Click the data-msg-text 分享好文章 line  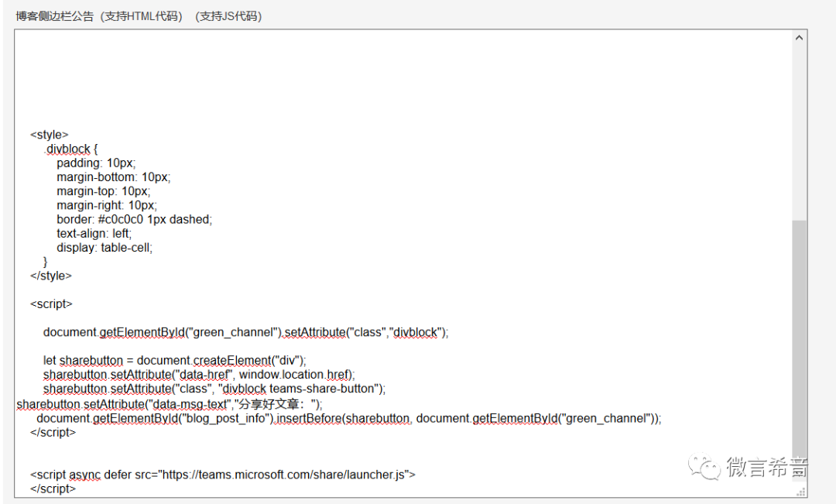170,403
